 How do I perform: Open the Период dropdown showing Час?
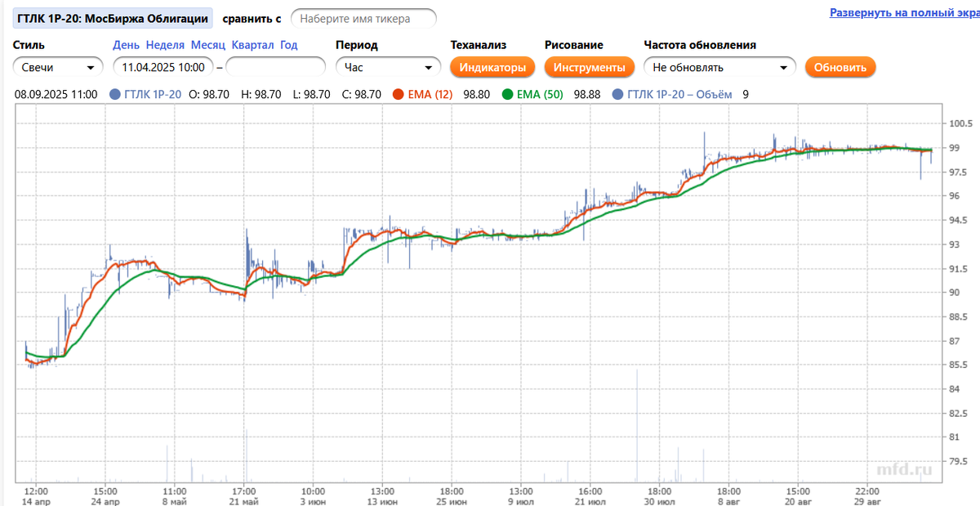pyautogui.click(x=388, y=68)
